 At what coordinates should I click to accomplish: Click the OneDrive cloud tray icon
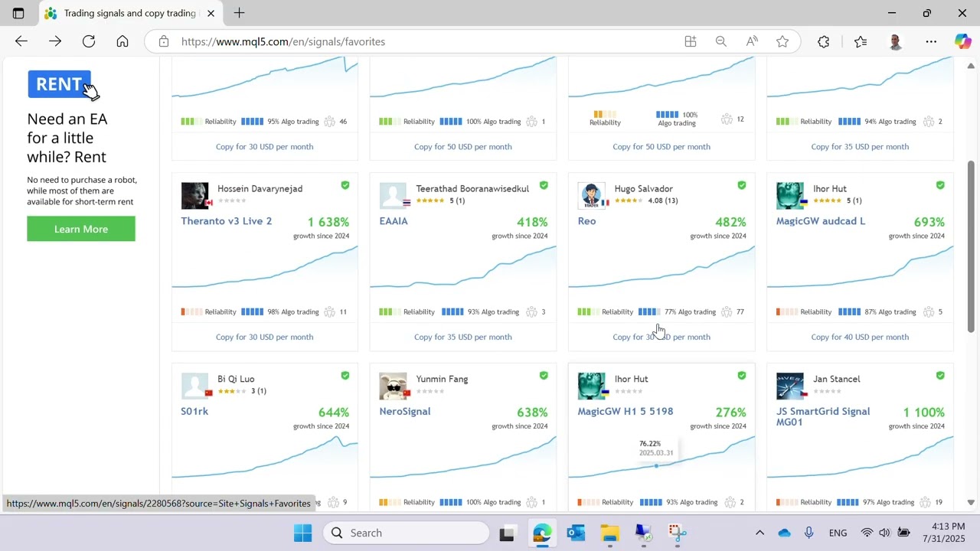point(784,533)
